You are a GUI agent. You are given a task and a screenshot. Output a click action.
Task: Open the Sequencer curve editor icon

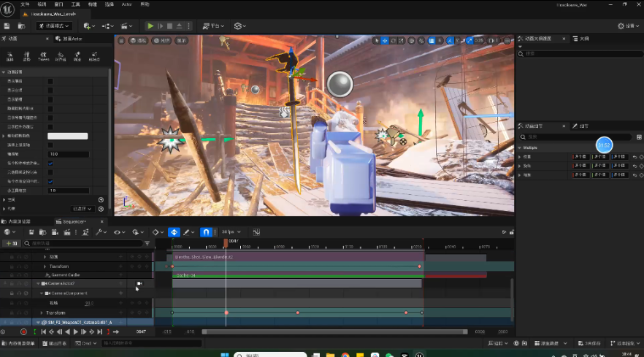(256, 232)
